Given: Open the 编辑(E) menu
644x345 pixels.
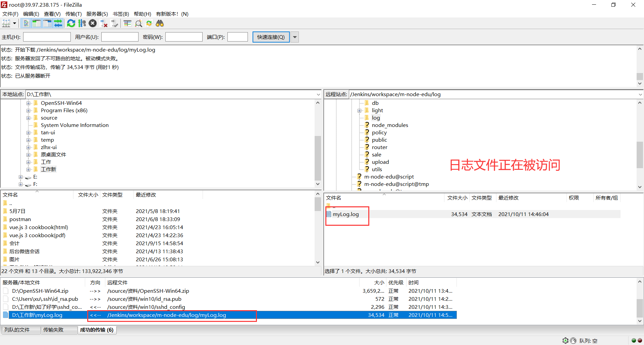Looking at the screenshot, I should click(x=31, y=14).
